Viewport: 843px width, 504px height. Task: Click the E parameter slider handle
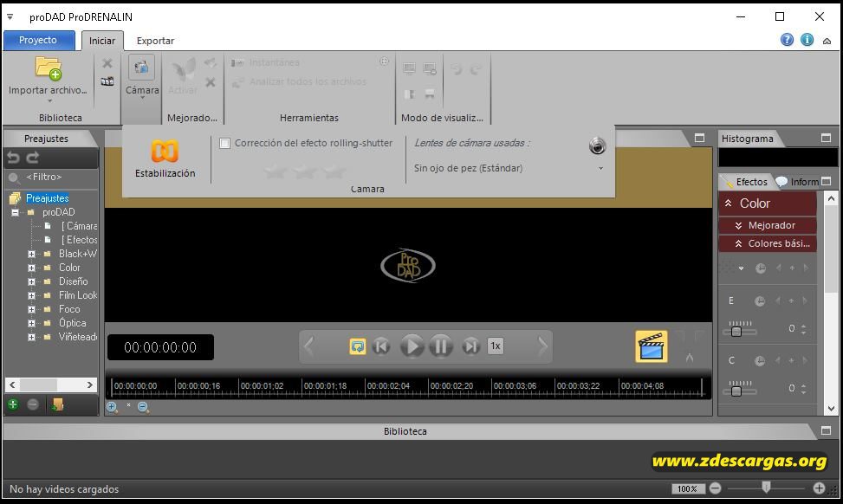736,331
